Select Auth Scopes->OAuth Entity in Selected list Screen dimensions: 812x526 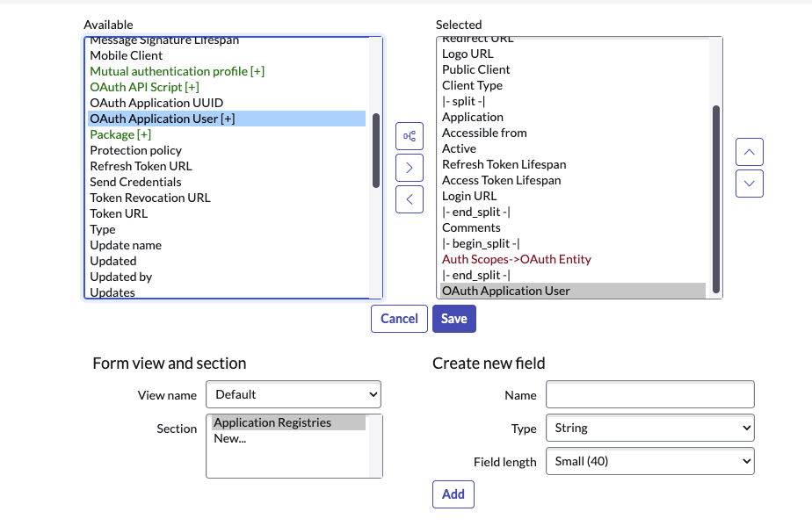point(517,259)
